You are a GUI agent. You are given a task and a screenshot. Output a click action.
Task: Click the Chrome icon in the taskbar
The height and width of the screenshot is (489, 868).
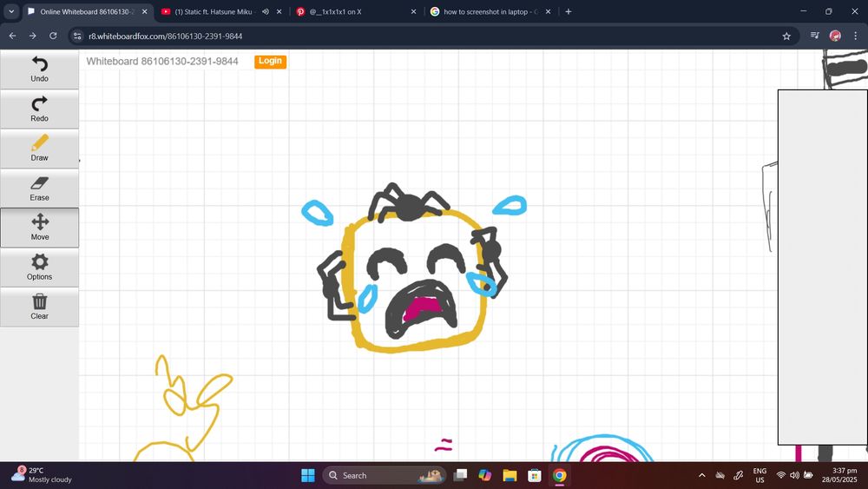[x=559, y=475]
